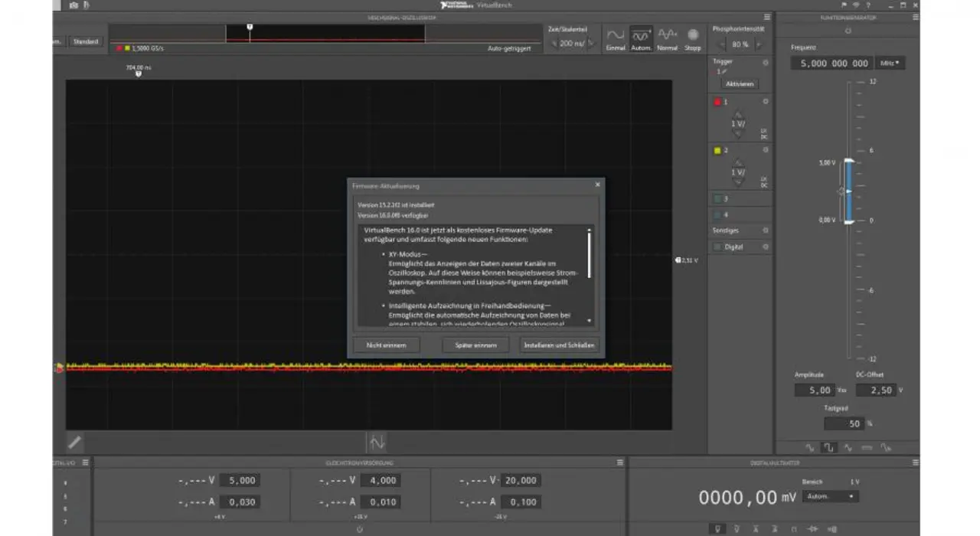Increase time per division with right arrow
The width and height of the screenshot is (980, 536).
pos(590,44)
